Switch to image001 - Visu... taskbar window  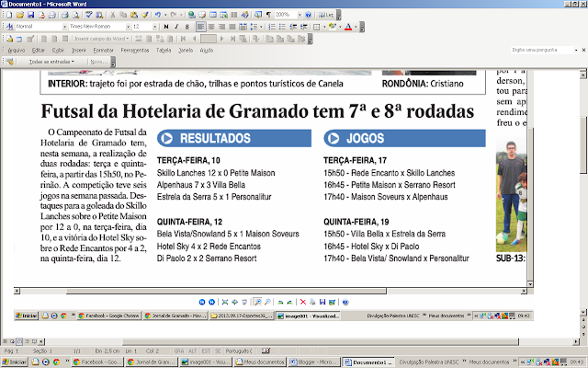click(x=206, y=362)
